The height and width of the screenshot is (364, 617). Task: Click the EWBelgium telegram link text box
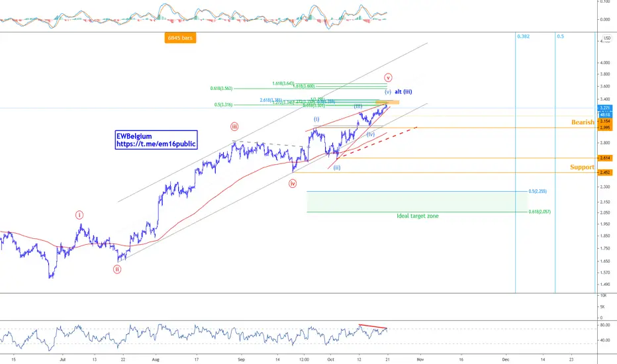(156, 140)
